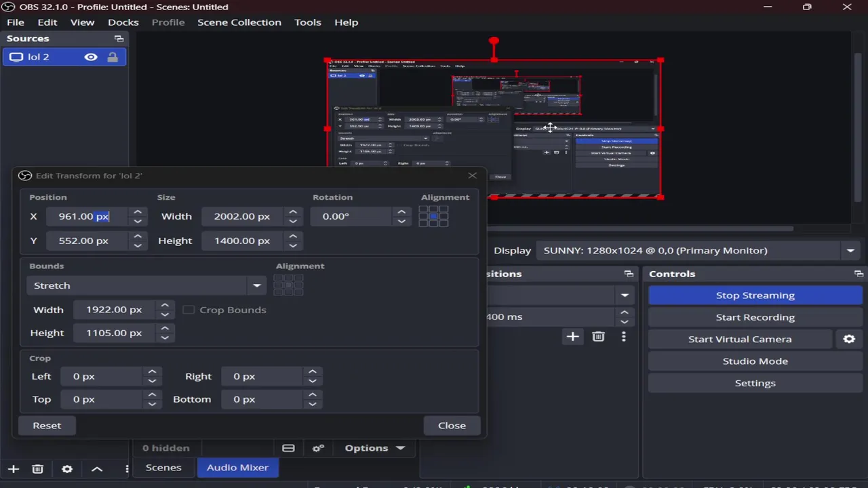This screenshot has height=488, width=868.
Task: Delete transition using trash icon
Action: [x=598, y=336]
